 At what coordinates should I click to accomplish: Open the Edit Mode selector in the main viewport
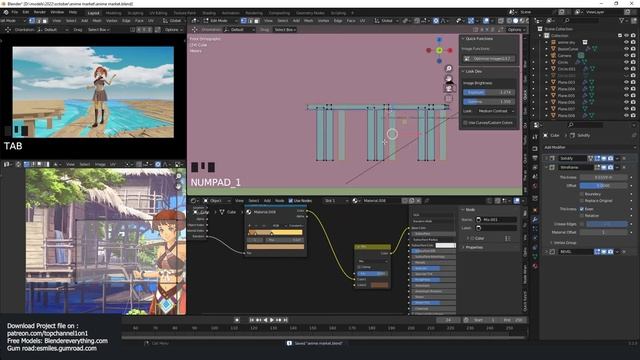(219, 20)
